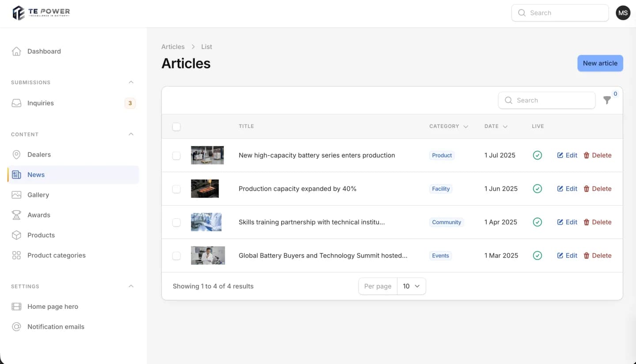Click the live checkmark for the Product article

coord(537,155)
